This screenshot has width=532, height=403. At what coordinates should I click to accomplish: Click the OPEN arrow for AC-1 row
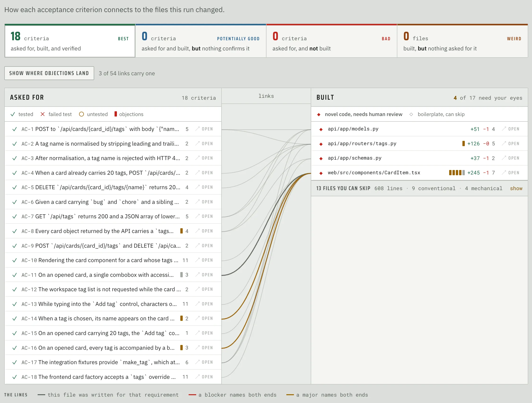tap(204, 129)
